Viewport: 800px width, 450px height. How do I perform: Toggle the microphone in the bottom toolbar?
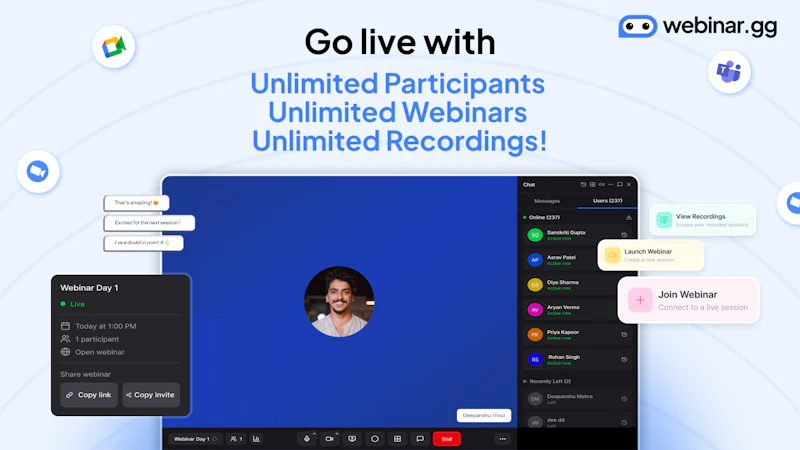307,439
